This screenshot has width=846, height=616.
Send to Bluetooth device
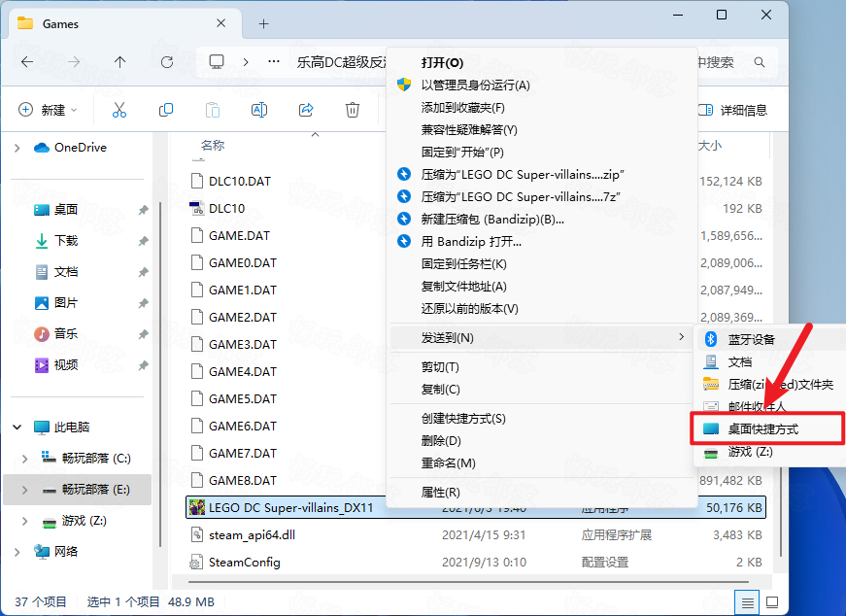point(771,340)
